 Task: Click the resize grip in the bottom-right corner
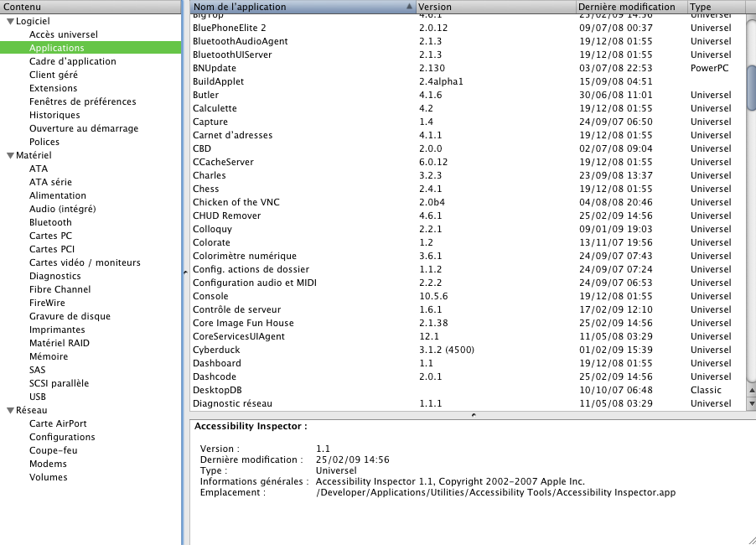[748, 537]
